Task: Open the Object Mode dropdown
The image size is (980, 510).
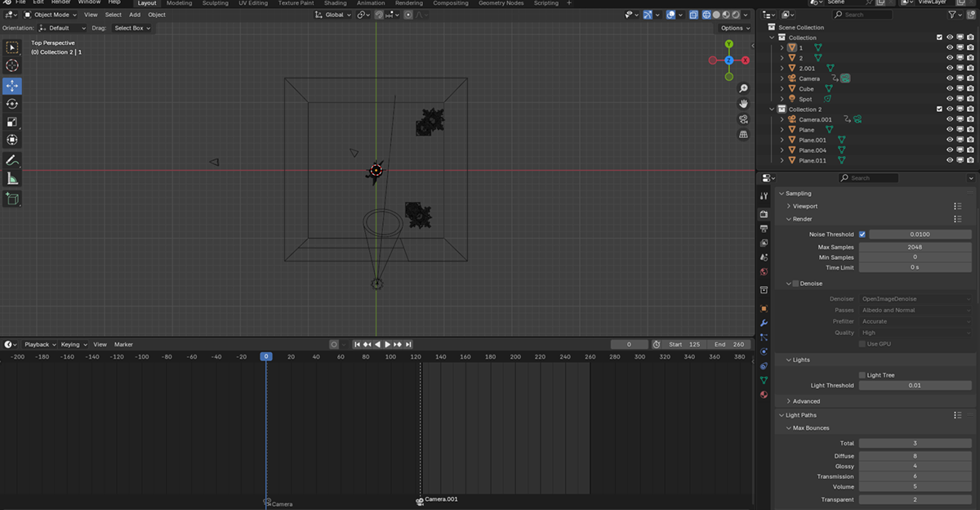Action: click(51, 15)
